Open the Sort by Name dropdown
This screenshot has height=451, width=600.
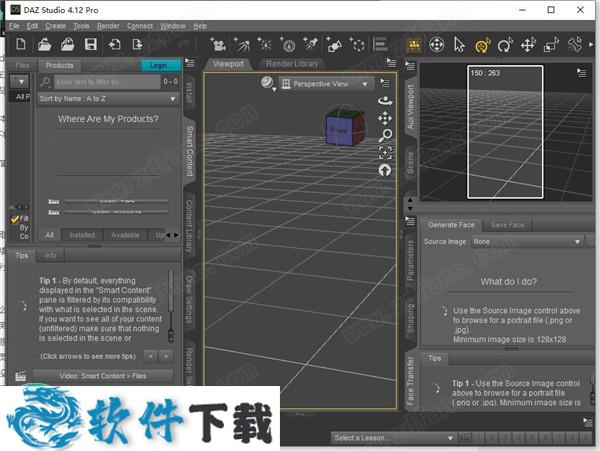pos(108,99)
